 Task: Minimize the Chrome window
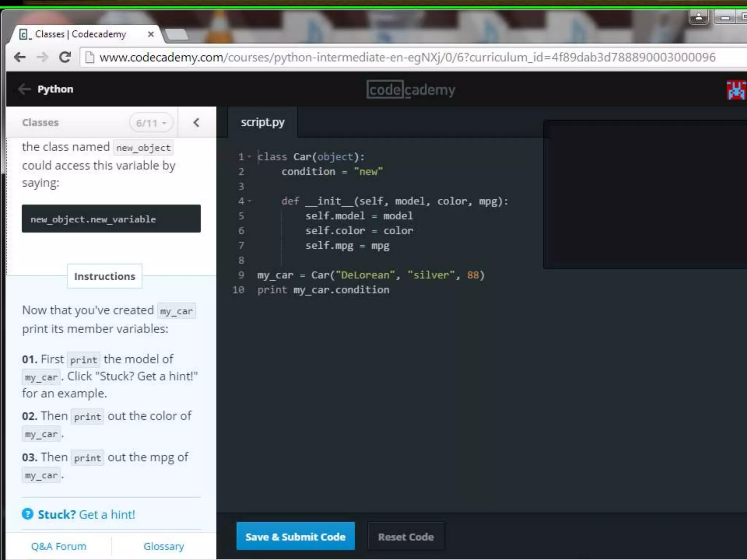point(725,17)
